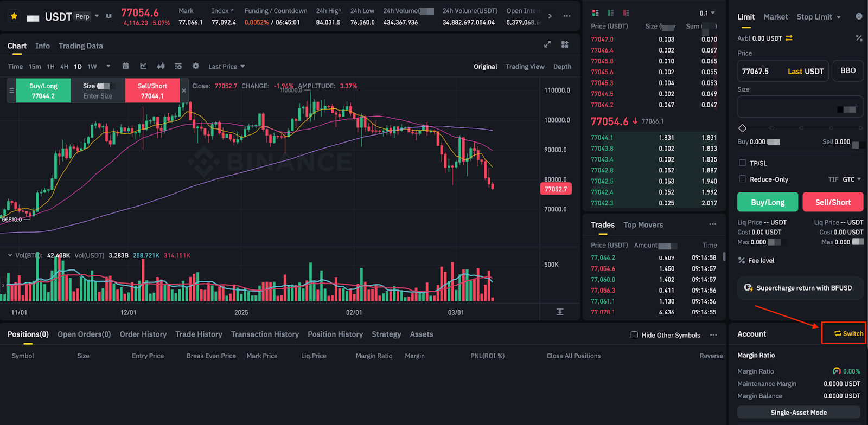Viewport: 868px width, 425px height.
Task: Click the BBO button
Action: [848, 71]
